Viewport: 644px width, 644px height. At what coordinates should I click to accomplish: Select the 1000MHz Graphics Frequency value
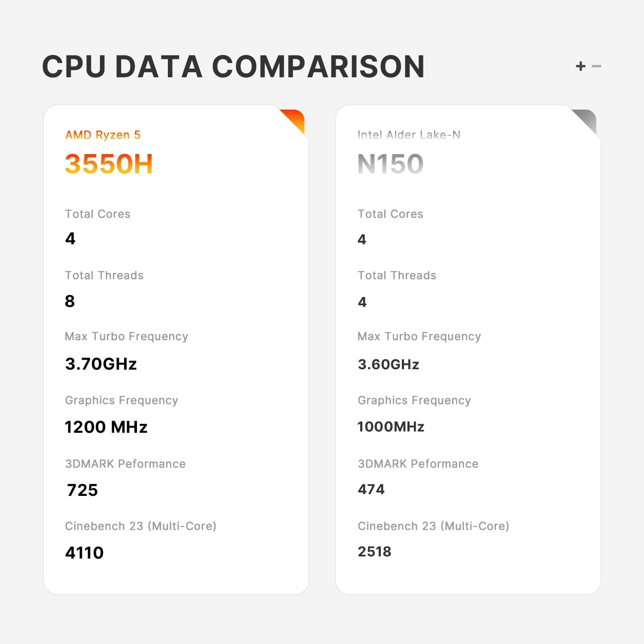tap(391, 426)
